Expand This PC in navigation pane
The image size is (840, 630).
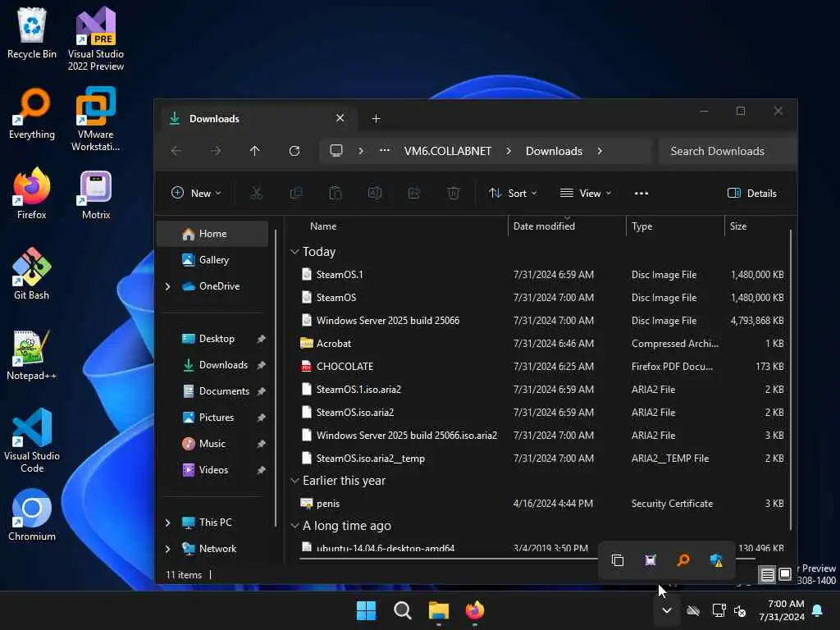pyautogui.click(x=167, y=523)
